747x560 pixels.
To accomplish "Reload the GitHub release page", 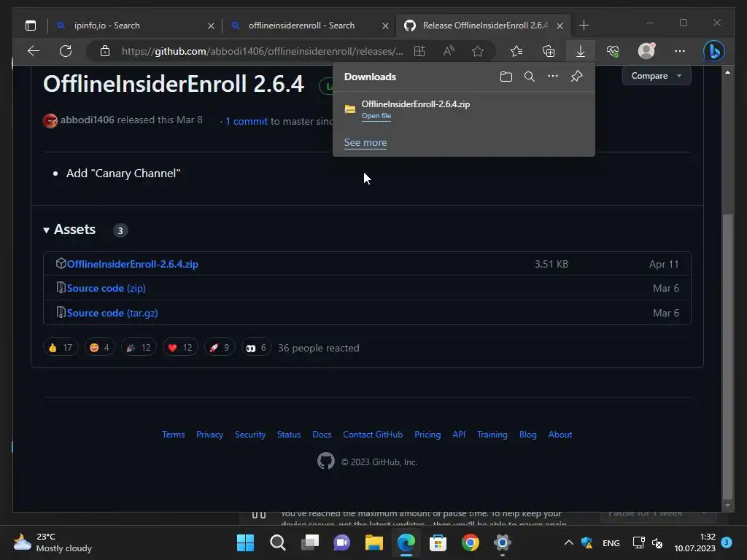I will (66, 51).
